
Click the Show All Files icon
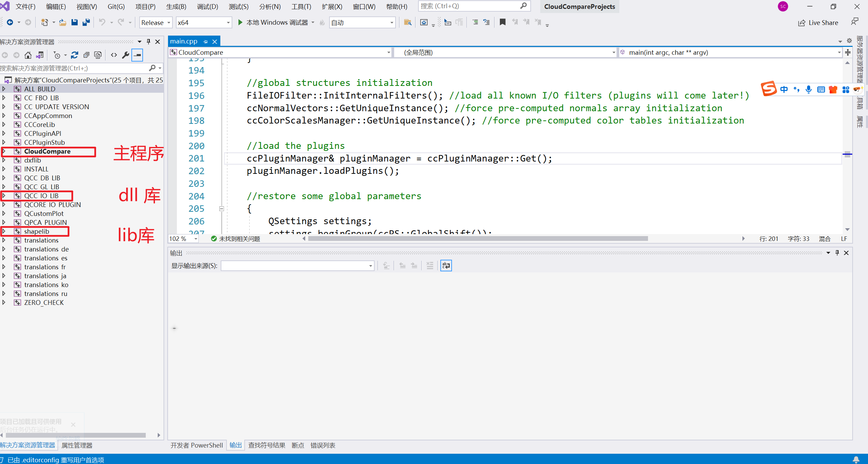coord(98,55)
